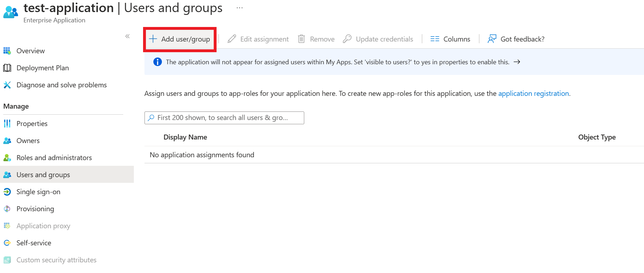Click the Diagnose and solve problems wrench icon
This screenshot has height=273, width=644.
point(7,85)
